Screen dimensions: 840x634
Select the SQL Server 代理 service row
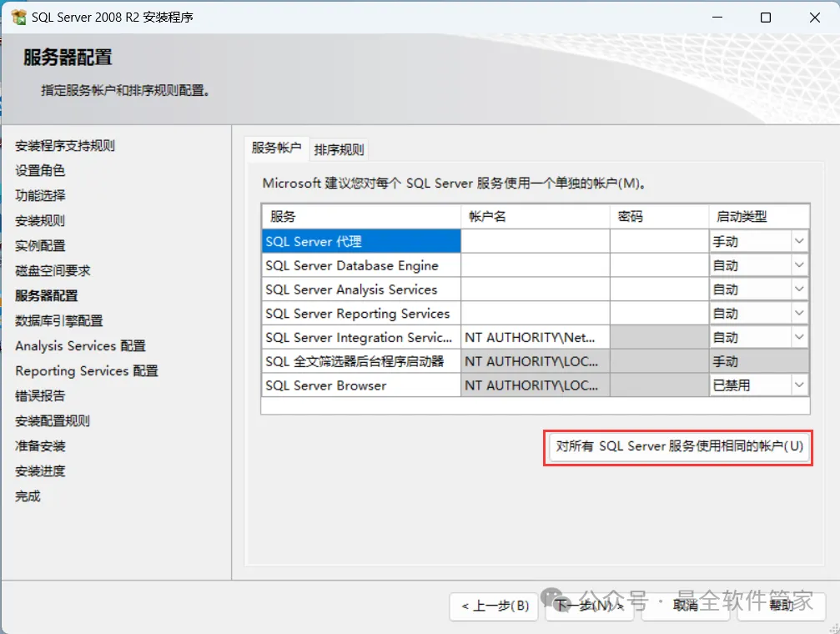tap(361, 241)
